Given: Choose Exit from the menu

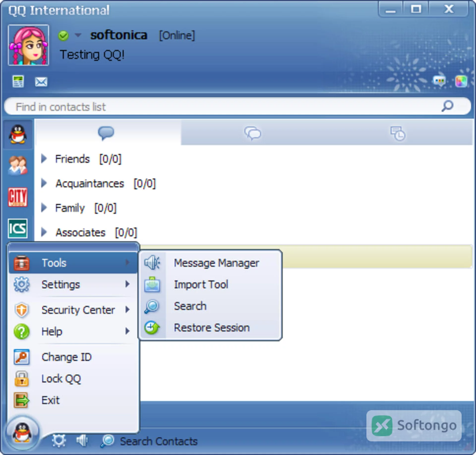Looking at the screenshot, I should click(73, 400).
